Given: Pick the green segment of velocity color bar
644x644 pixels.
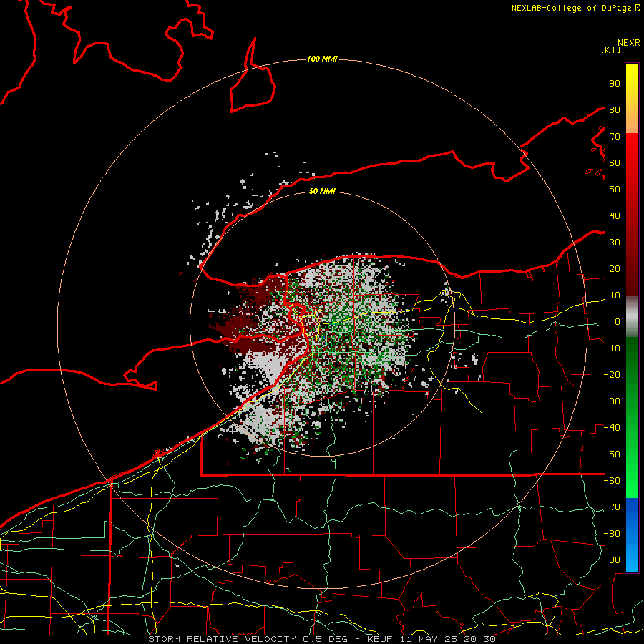Looking at the screenshot, I should point(632,417).
